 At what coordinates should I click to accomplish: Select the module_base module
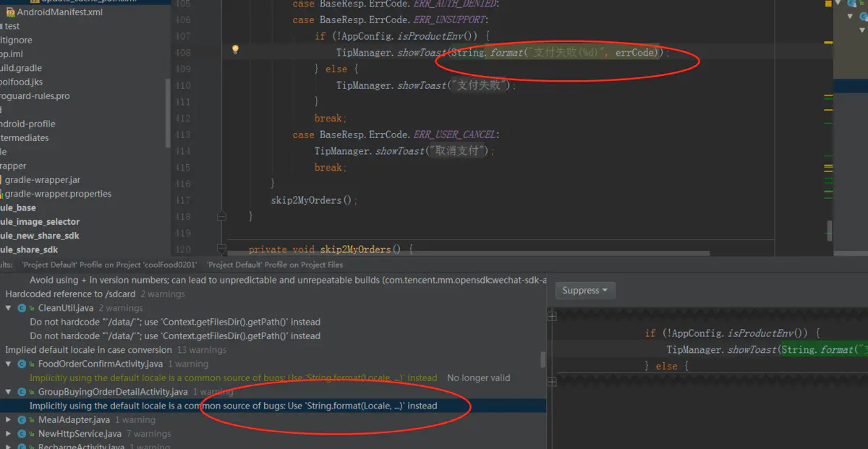[18, 208]
